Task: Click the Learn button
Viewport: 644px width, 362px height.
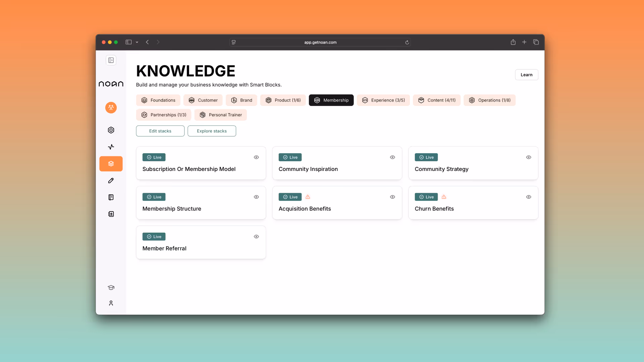Action: pos(527,75)
